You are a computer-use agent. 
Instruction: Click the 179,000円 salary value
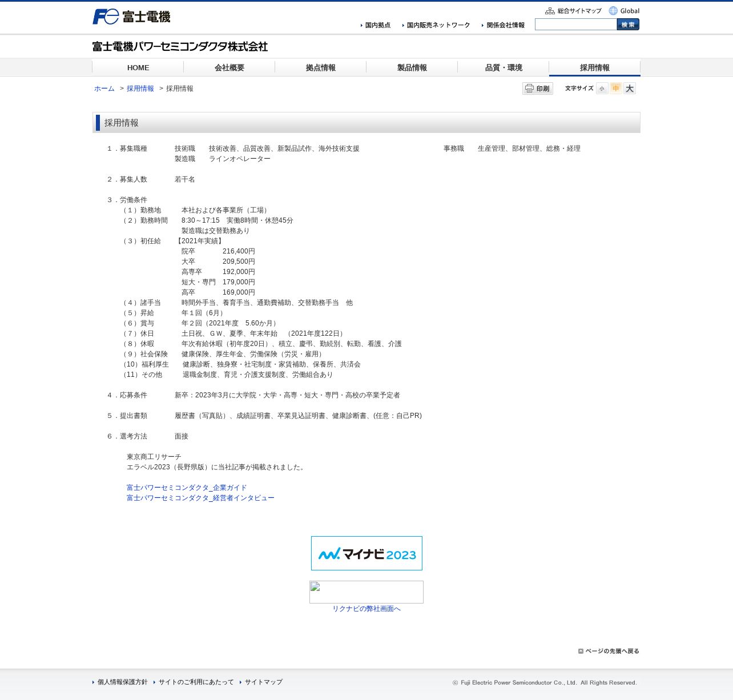click(239, 282)
